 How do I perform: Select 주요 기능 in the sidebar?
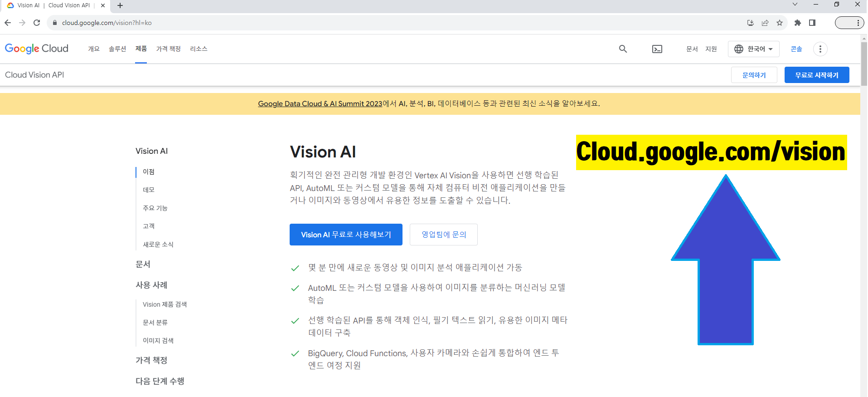[x=155, y=208]
